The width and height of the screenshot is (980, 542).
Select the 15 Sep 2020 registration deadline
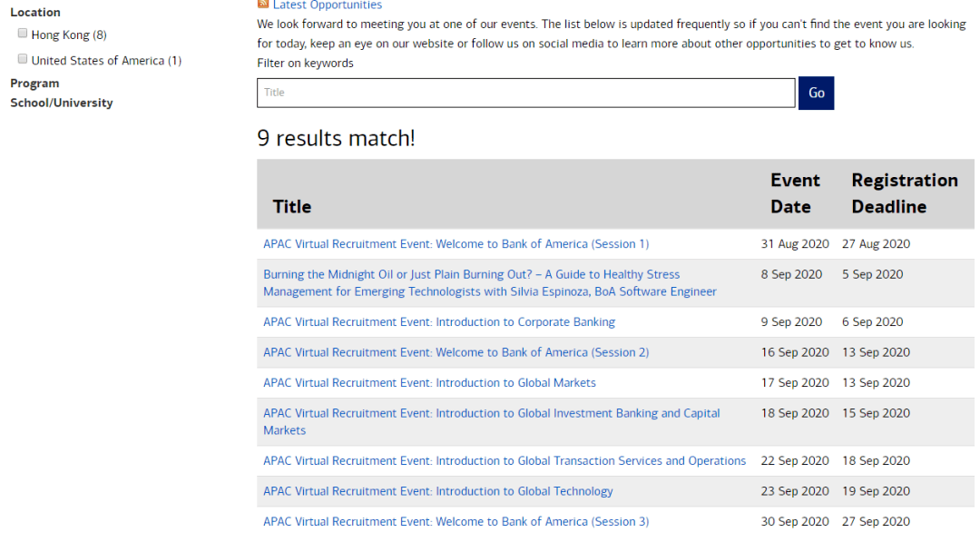877,413
